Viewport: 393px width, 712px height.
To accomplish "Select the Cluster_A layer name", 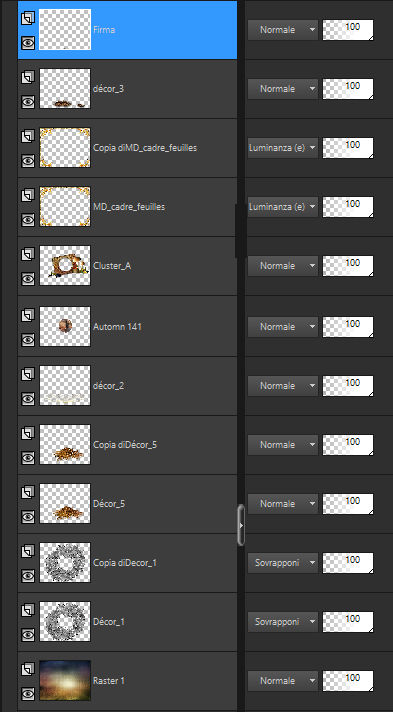I will click(x=112, y=266).
